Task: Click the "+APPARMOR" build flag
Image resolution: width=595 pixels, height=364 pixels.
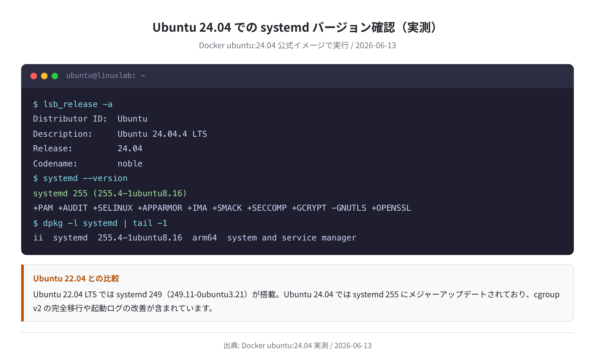Action: tap(160, 208)
